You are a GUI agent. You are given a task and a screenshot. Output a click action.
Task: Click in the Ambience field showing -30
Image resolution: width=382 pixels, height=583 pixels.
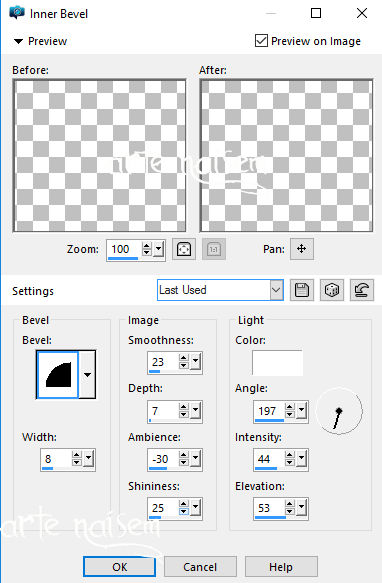click(x=163, y=459)
